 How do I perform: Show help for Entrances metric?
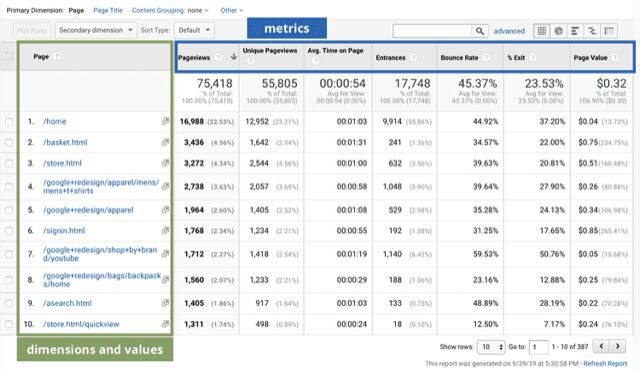413,58
